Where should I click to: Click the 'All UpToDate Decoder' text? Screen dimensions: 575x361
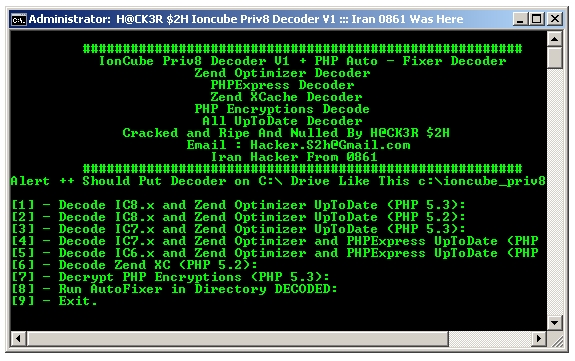pyautogui.click(x=282, y=121)
